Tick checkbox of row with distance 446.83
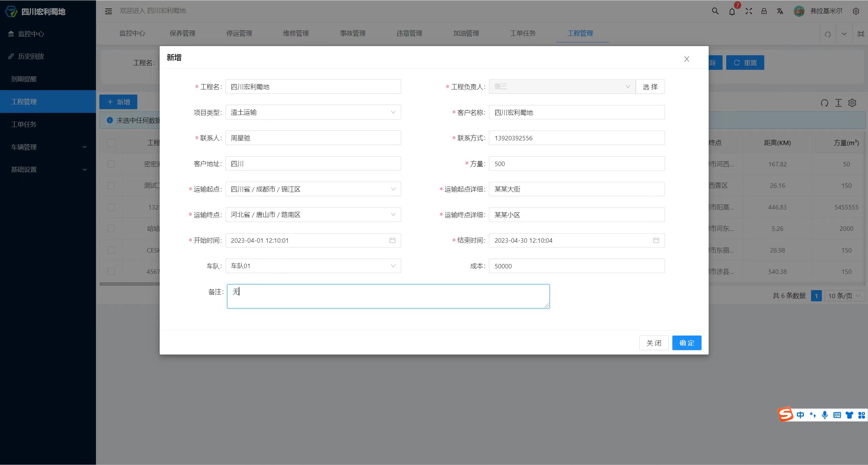The image size is (868, 465). pos(111,207)
